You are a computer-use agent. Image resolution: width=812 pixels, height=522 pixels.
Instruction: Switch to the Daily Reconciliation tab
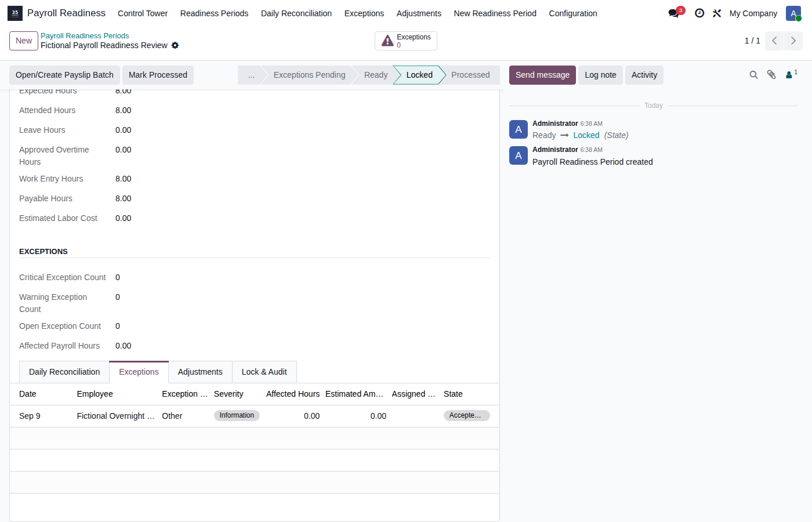click(x=64, y=372)
